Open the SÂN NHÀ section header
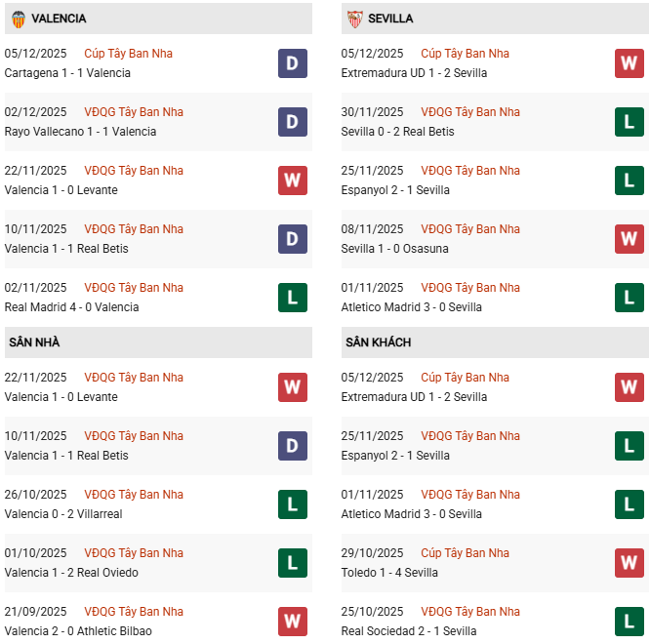Viewport: 650px width, 644px height. point(35,342)
